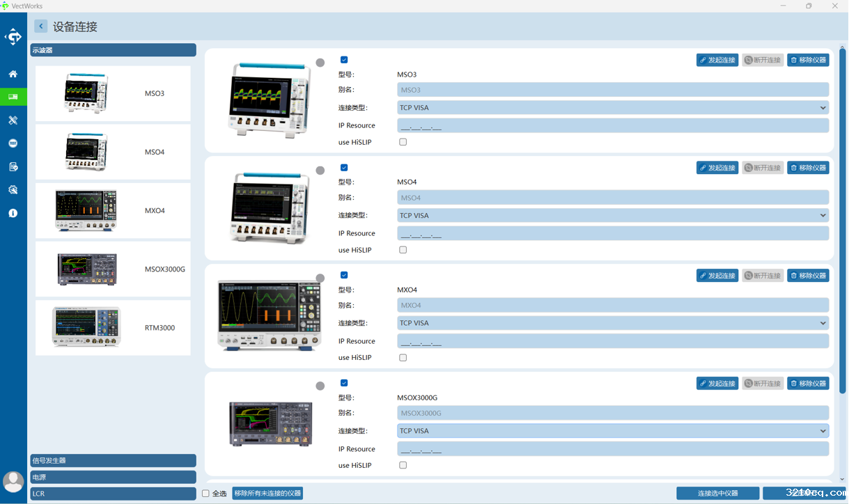
Task: Open the settings gear sidebar icon
Action: 13,190
